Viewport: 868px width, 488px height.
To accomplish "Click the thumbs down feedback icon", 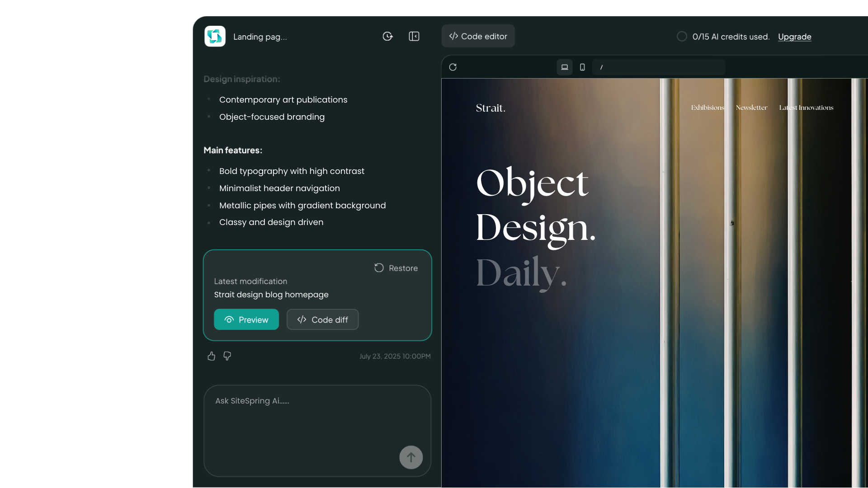I will coord(227,356).
